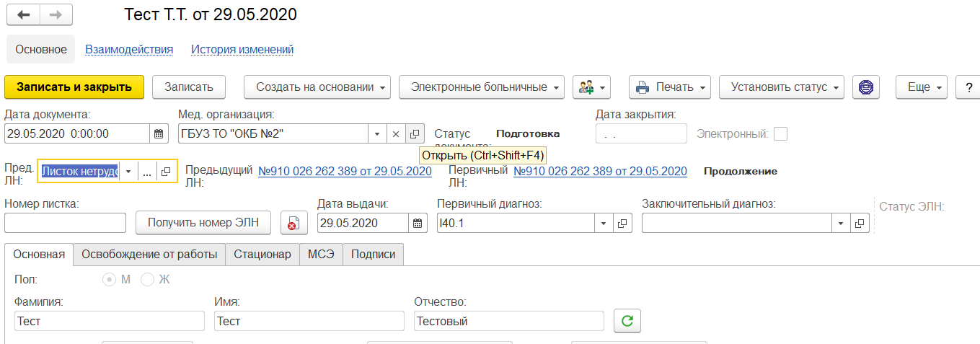Screen dimensions: 980x344
Task: Click the red cancel document icon
Action: pyautogui.click(x=293, y=224)
